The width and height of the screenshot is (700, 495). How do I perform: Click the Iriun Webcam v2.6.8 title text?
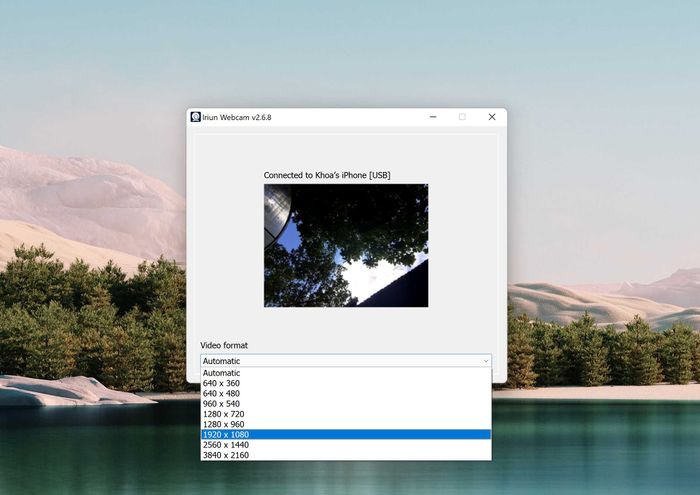(237, 117)
